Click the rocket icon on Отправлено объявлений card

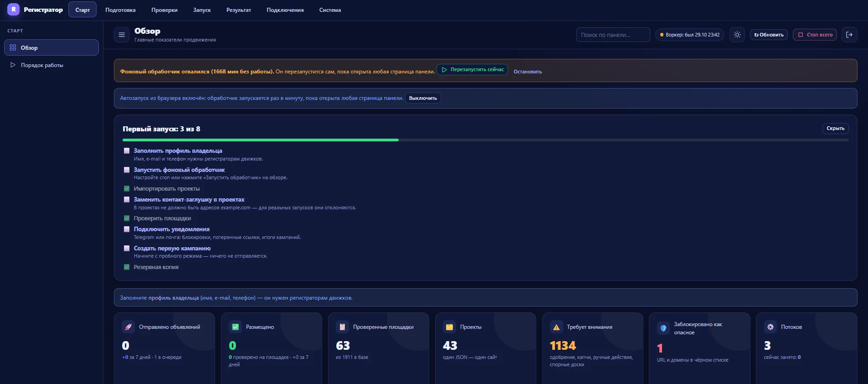click(x=128, y=327)
